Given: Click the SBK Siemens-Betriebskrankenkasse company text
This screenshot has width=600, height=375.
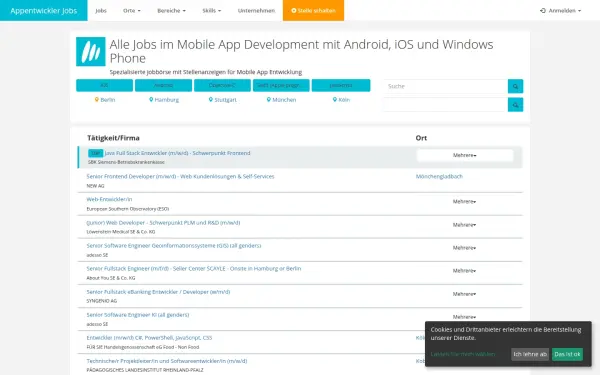Looking at the screenshot, I should pyautogui.click(x=126, y=162).
